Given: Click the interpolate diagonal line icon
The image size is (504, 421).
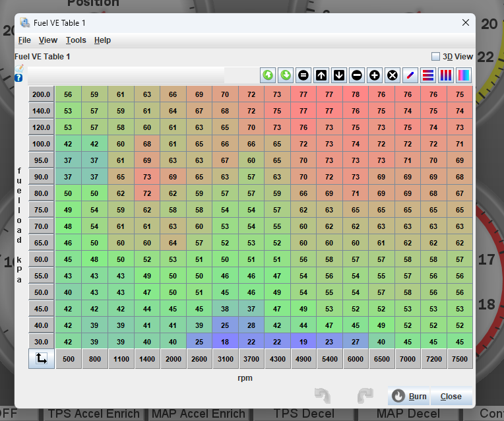Looking at the screenshot, I should [410, 75].
